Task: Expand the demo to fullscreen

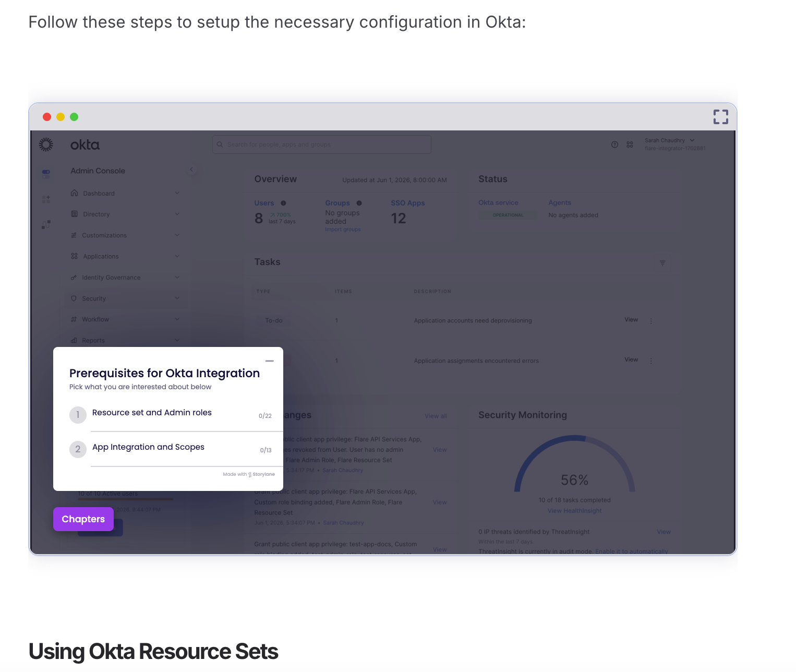Action: click(720, 117)
